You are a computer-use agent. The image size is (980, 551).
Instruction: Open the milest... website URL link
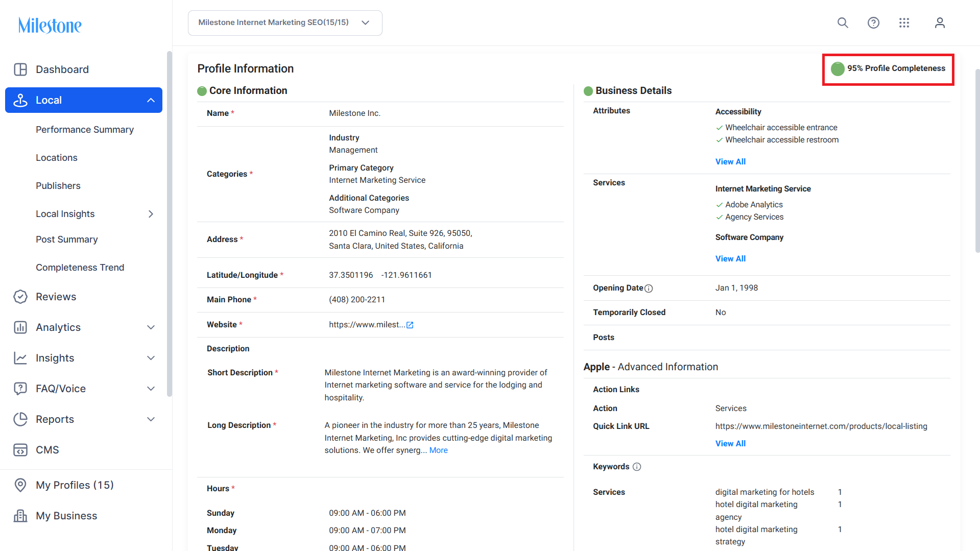click(367, 325)
